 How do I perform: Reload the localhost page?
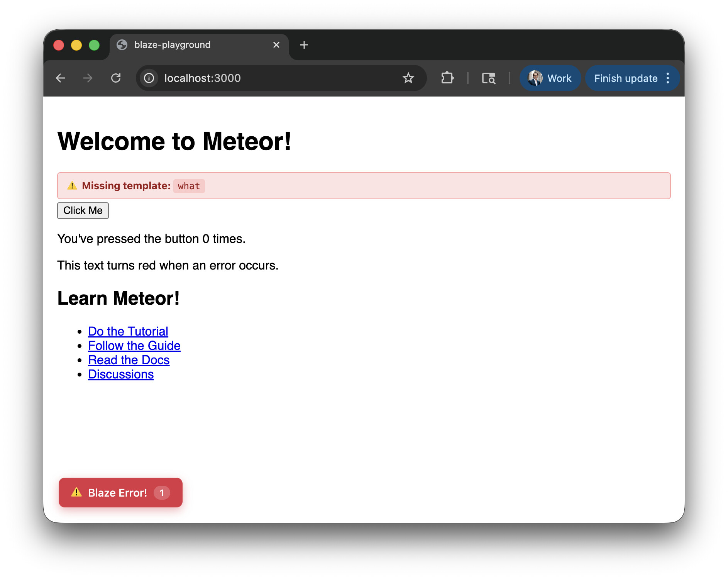point(116,78)
